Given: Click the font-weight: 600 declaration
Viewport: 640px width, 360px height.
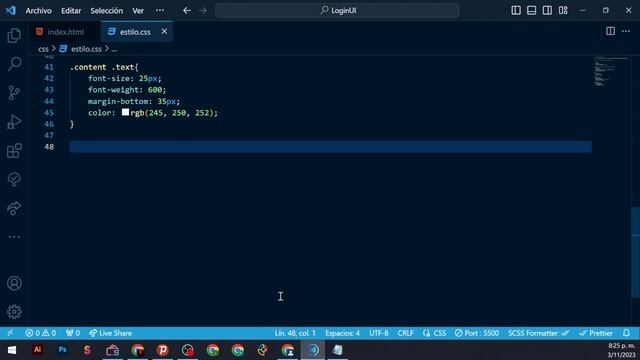Looking at the screenshot, I should click(127, 90).
